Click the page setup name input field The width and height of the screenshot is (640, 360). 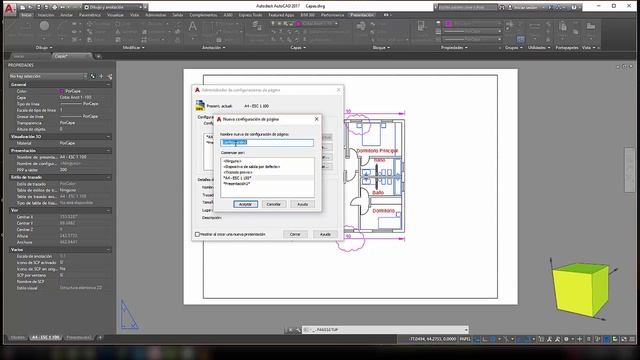point(267,142)
